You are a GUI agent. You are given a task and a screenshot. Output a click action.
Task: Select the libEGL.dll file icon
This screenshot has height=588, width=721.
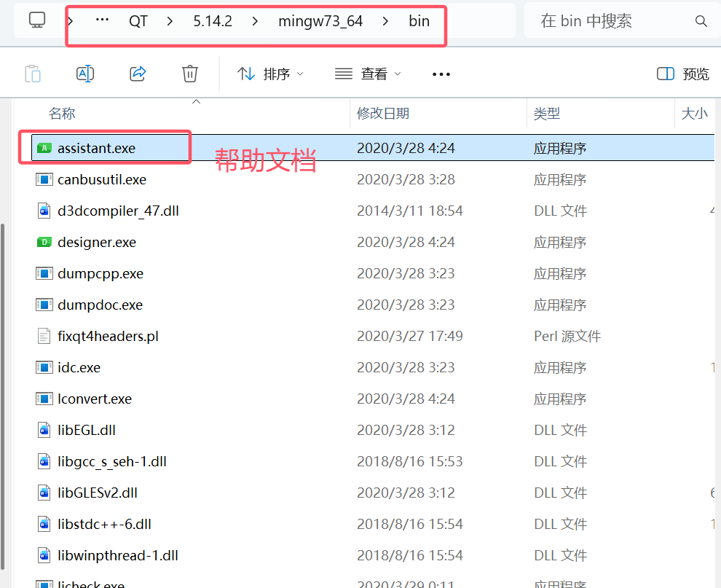(x=44, y=430)
